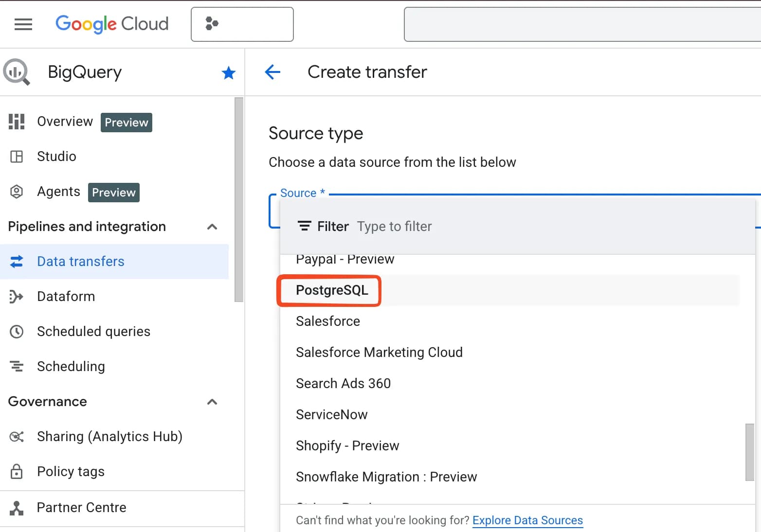Click the Studio grid icon

pyautogui.click(x=16, y=156)
